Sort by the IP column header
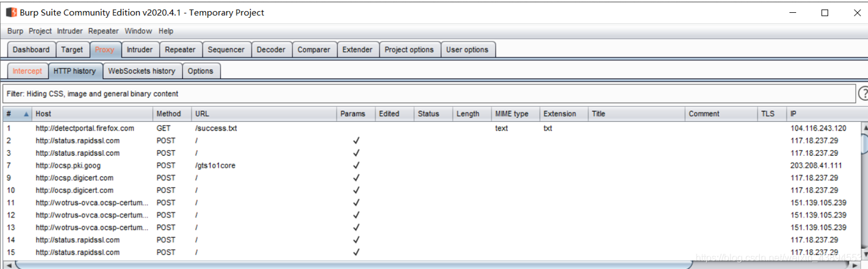 [823, 114]
